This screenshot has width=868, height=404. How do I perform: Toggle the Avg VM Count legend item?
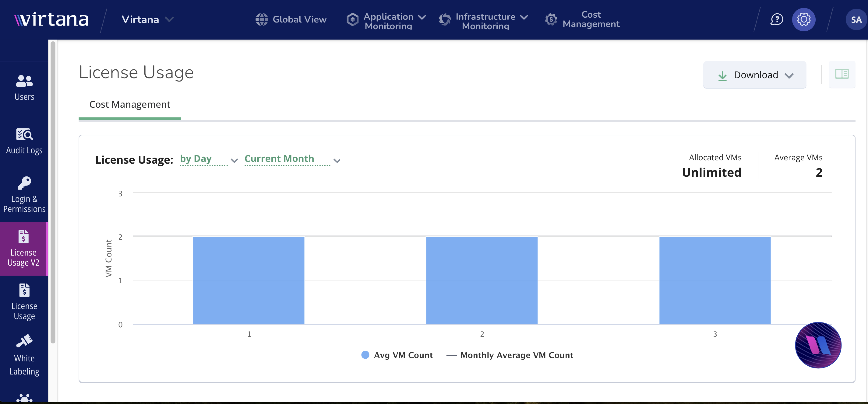(x=397, y=355)
